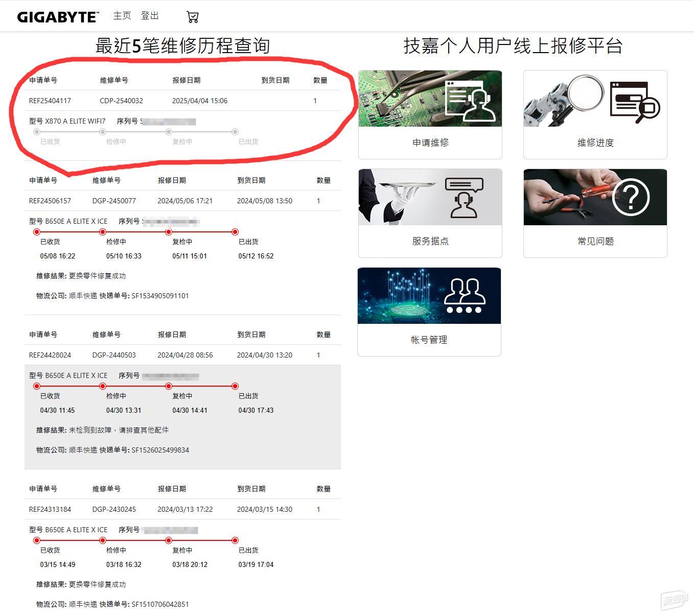
Task: Select repair number DGP-2450077
Action: point(114,201)
